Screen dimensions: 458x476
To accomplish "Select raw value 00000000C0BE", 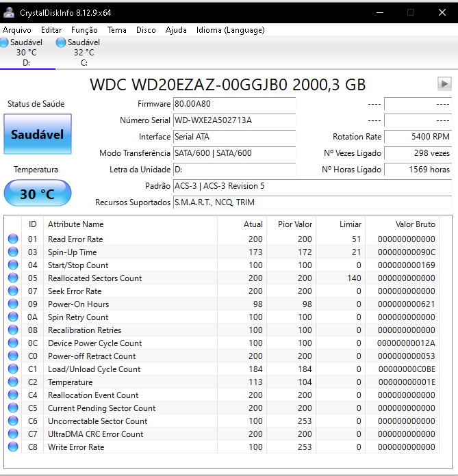I will point(407,369).
